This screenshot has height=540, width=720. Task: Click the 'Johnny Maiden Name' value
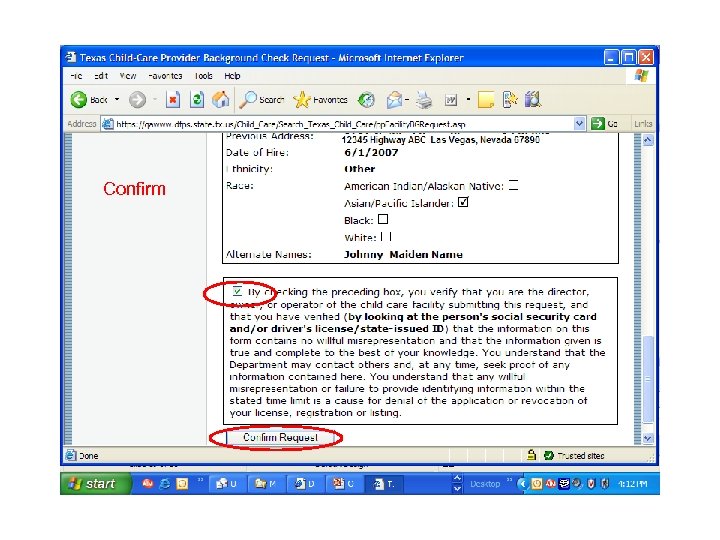point(403,254)
